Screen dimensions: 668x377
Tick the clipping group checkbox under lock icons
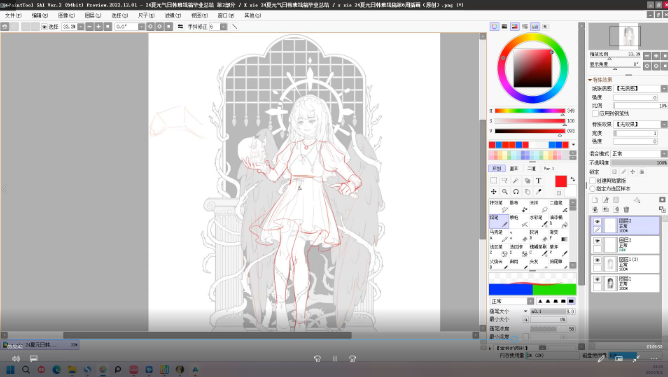[x=593, y=181]
